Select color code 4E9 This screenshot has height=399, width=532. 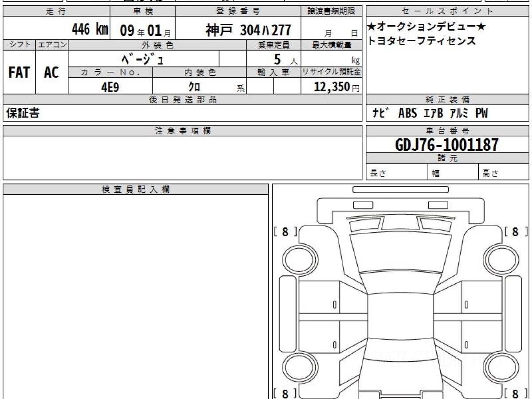(x=110, y=87)
